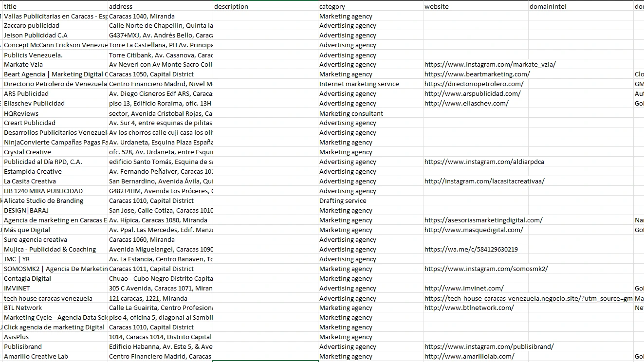This screenshot has height=362, width=644.
Task: Click the cell 'Publicis Venezuela.'
Action: (55, 55)
